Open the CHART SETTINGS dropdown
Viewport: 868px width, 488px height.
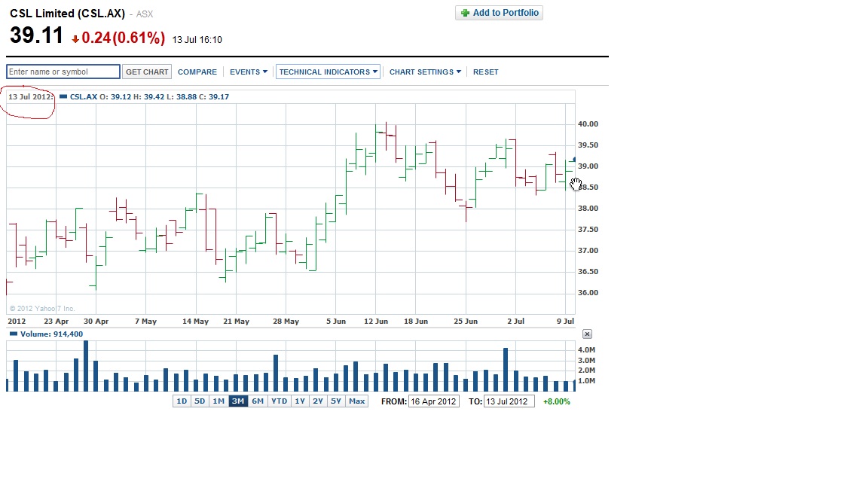[425, 72]
